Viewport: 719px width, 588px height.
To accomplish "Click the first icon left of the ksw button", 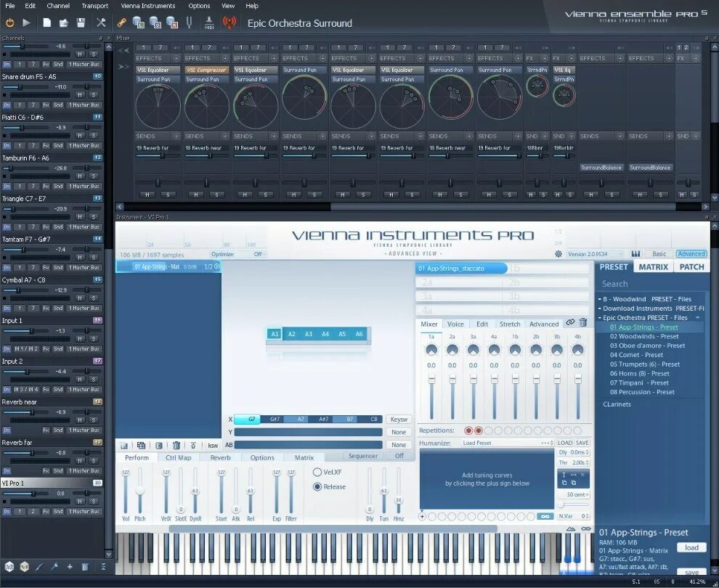I will coord(123,445).
